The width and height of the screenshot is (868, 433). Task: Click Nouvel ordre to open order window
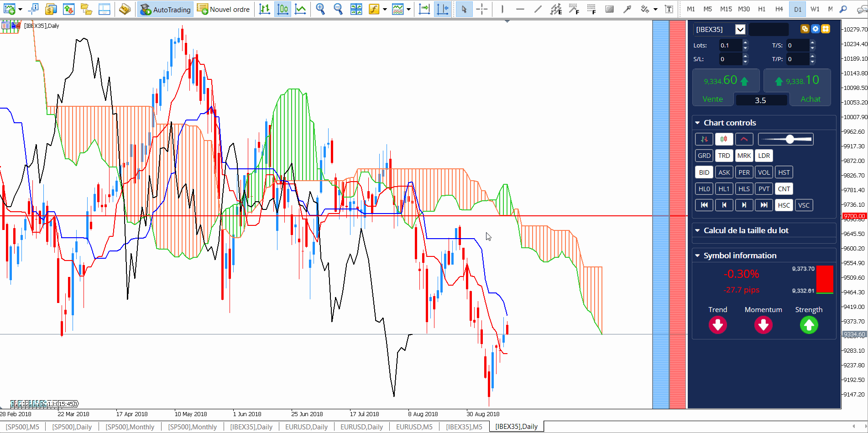pyautogui.click(x=224, y=9)
